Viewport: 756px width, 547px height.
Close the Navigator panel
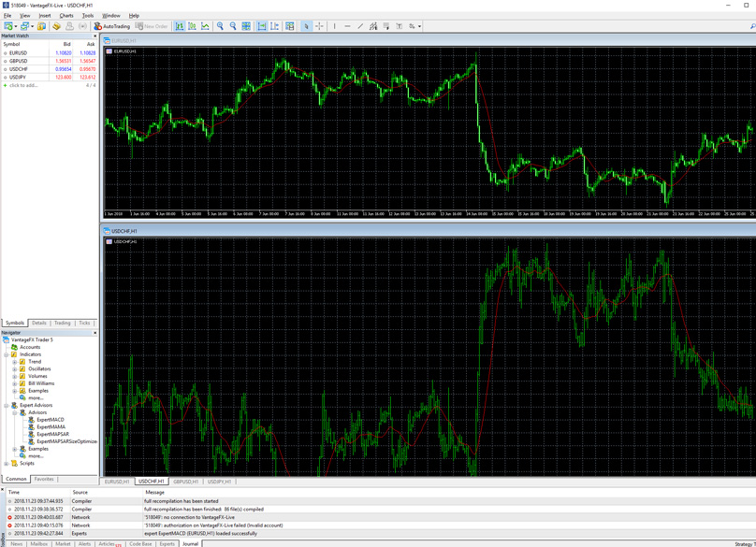tap(94, 333)
